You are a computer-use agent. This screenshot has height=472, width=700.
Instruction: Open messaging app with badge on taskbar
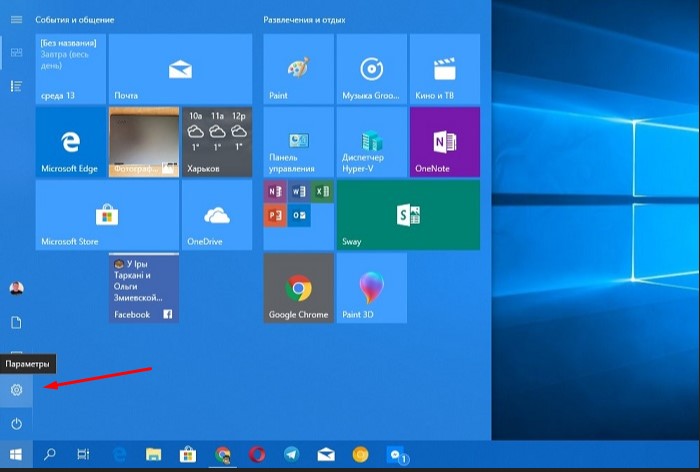[x=396, y=455]
